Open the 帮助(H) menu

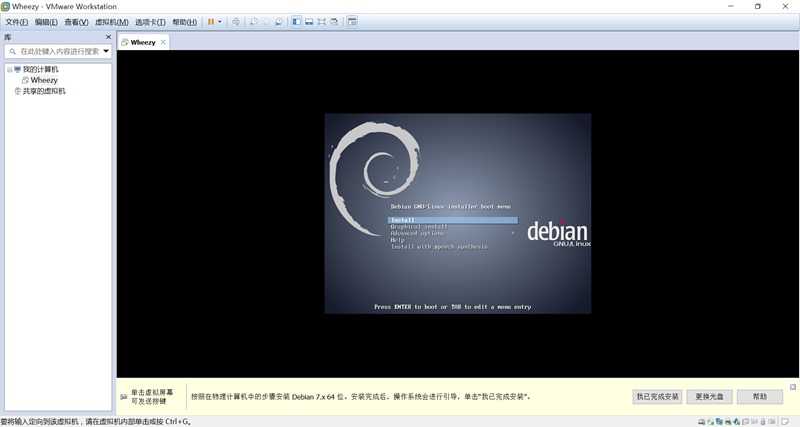point(184,22)
